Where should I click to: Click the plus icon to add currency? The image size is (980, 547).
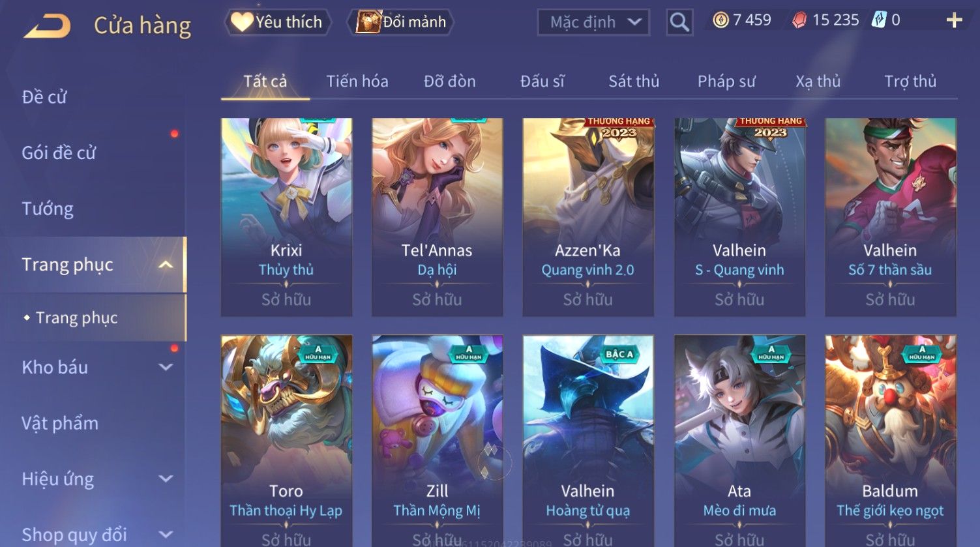pyautogui.click(x=954, y=21)
